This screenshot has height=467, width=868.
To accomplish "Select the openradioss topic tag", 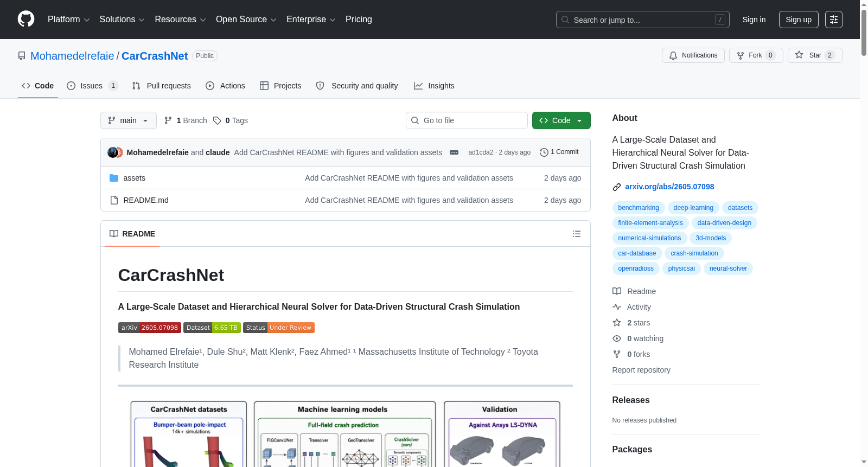I will coord(636,268).
